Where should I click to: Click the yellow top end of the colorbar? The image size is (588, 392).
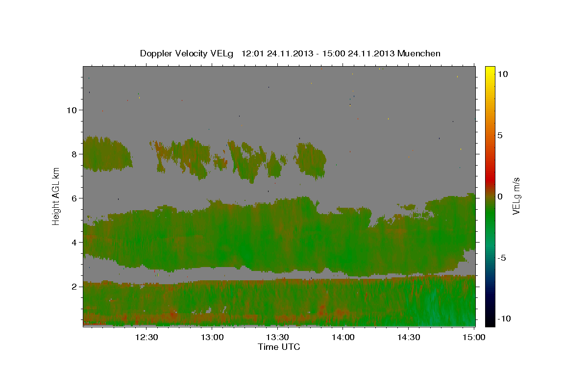490,70
